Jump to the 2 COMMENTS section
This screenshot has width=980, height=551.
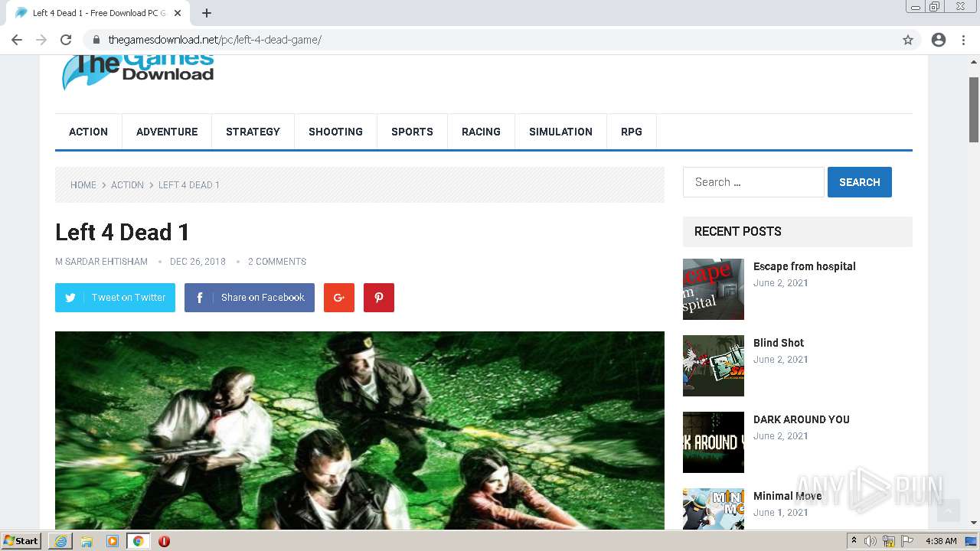coord(277,262)
